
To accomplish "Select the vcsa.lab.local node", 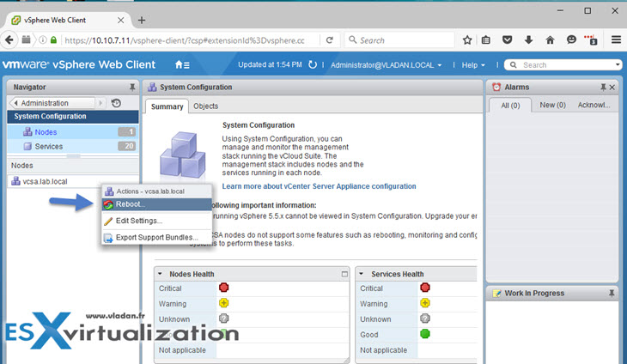I will tap(45, 181).
